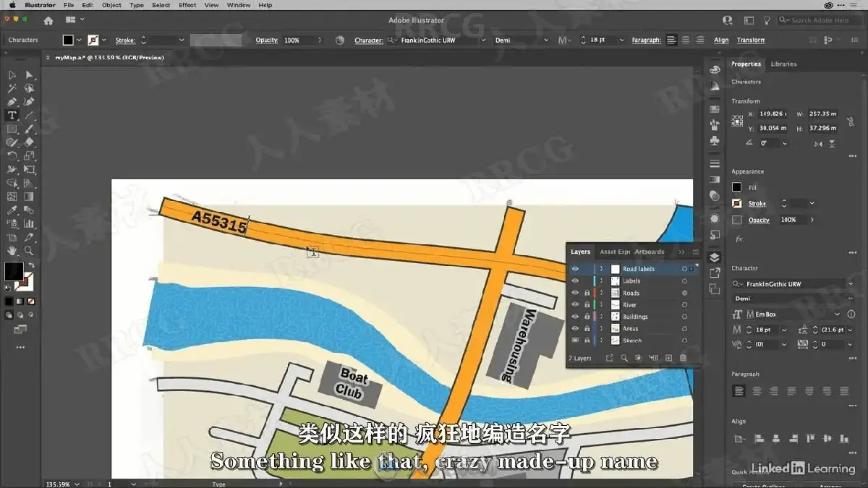
Task: Click the delete layer trash icon
Action: point(683,358)
